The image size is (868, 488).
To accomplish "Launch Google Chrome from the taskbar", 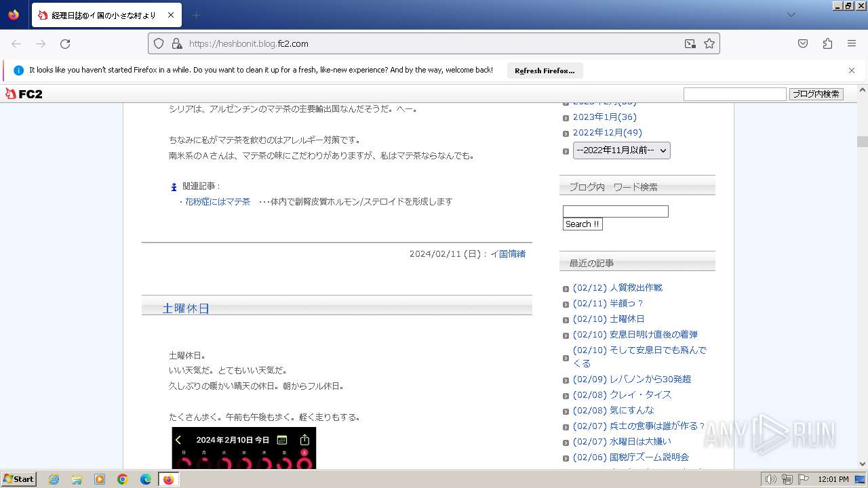I will coord(123,479).
